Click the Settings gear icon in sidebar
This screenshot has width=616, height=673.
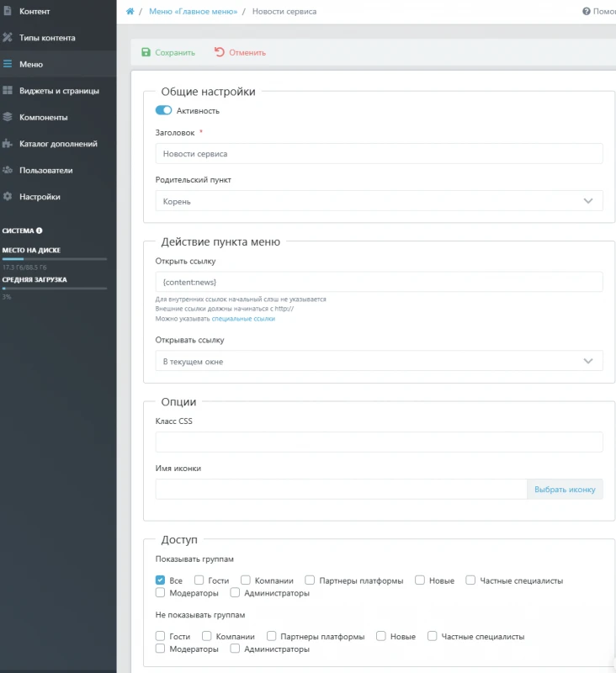(8, 197)
